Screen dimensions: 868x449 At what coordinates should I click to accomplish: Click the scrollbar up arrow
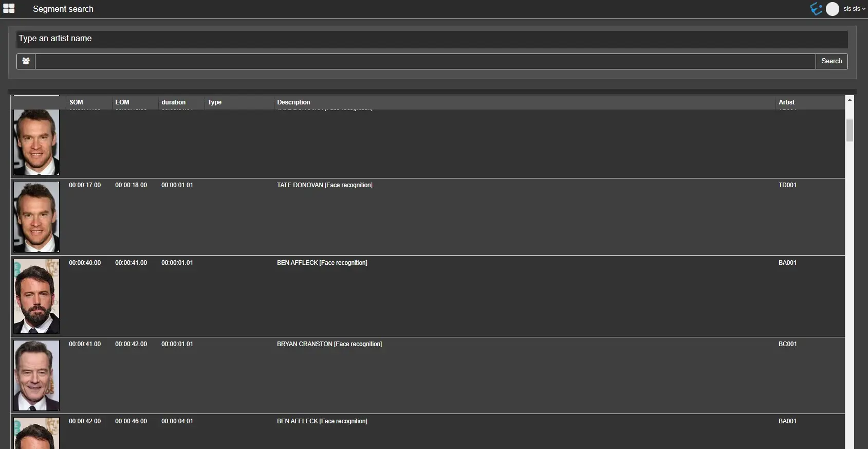(849, 100)
